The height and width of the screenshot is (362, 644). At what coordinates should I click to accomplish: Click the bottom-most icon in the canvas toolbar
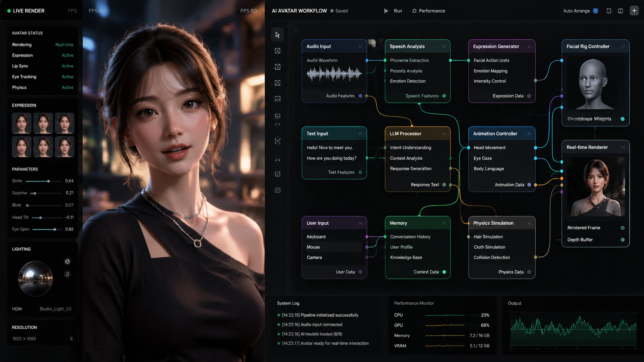(x=277, y=190)
